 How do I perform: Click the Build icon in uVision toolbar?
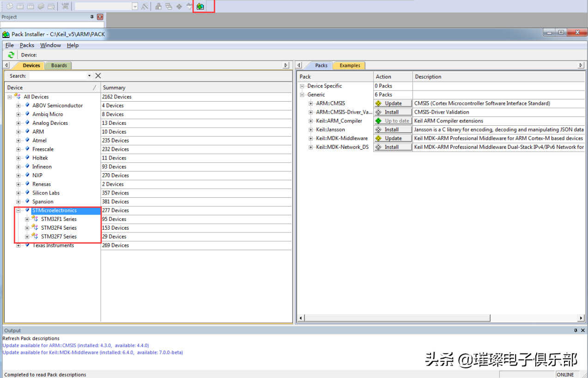click(20, 6)
